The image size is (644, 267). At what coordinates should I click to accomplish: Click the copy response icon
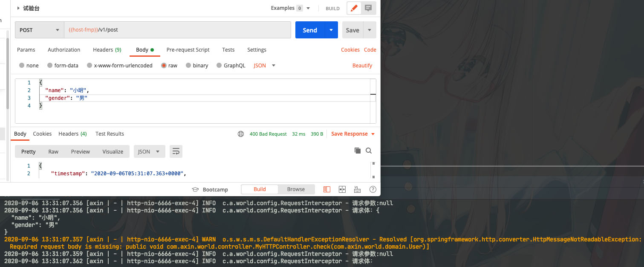tap(357, 151)
